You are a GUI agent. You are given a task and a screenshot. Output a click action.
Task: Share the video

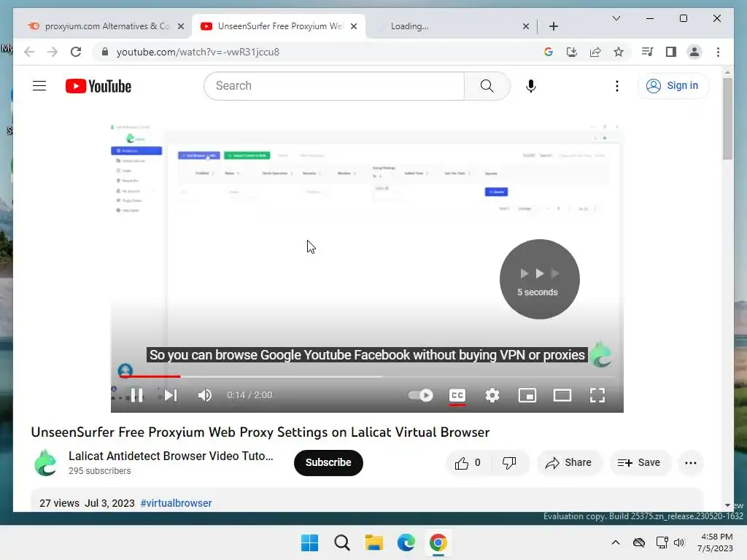coord(569,463)
